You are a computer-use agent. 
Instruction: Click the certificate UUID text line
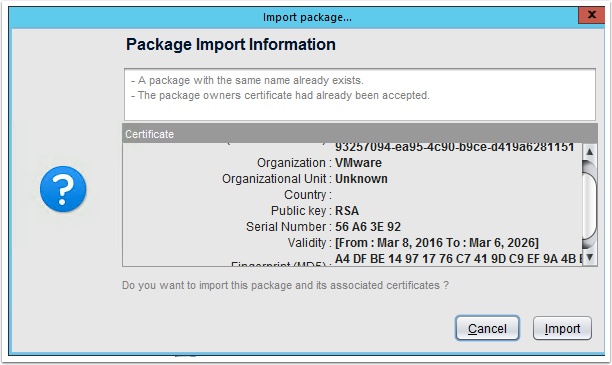pos(454,148)
